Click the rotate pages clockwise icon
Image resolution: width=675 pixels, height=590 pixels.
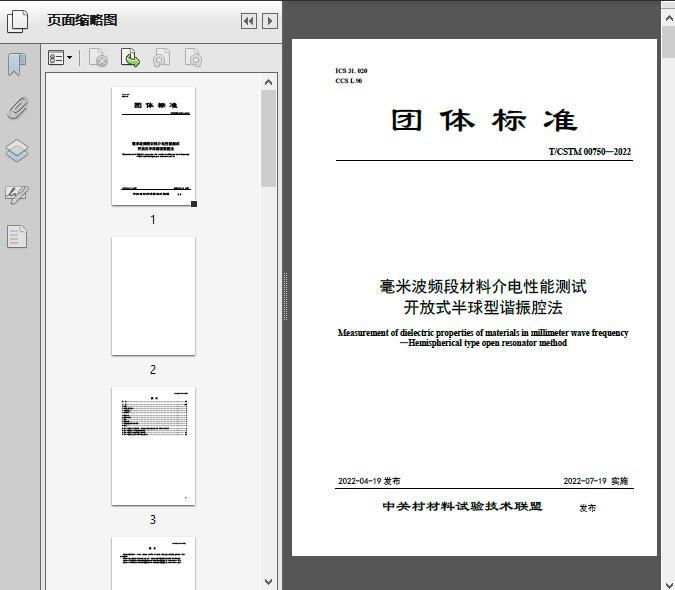point(193,58)
